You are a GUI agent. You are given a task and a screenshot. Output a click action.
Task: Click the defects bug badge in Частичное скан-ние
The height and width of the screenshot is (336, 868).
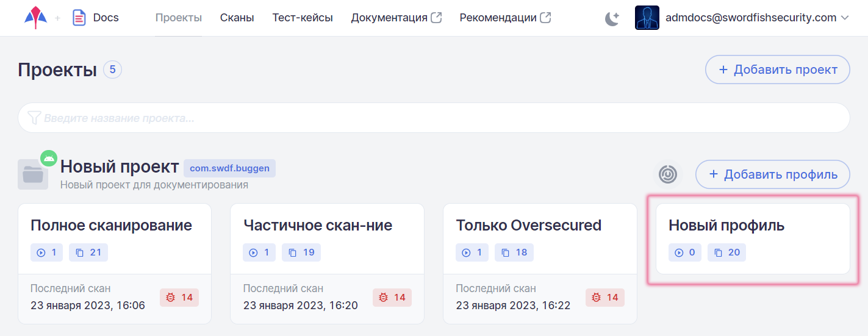pos(392,298)
